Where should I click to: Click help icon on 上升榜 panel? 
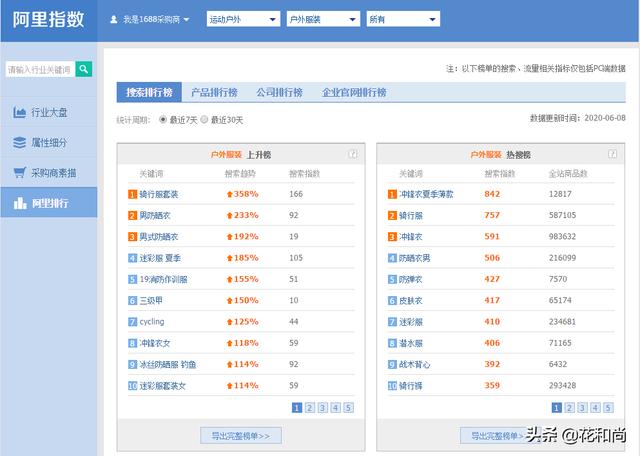353,154
